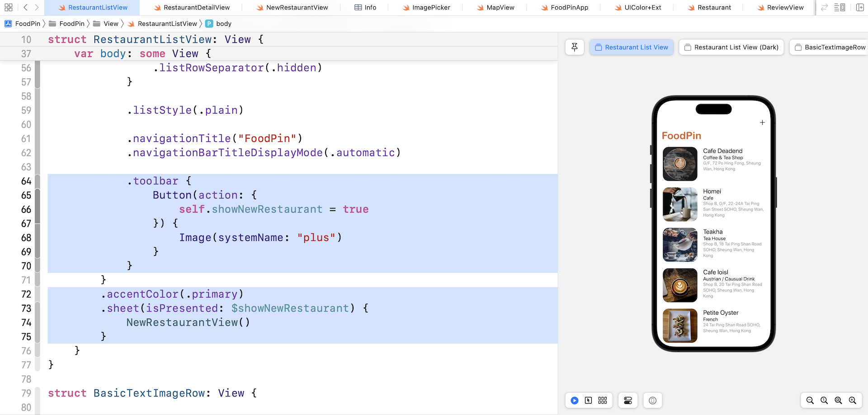Select BasicTextImageRow preview

click(830, 47)
